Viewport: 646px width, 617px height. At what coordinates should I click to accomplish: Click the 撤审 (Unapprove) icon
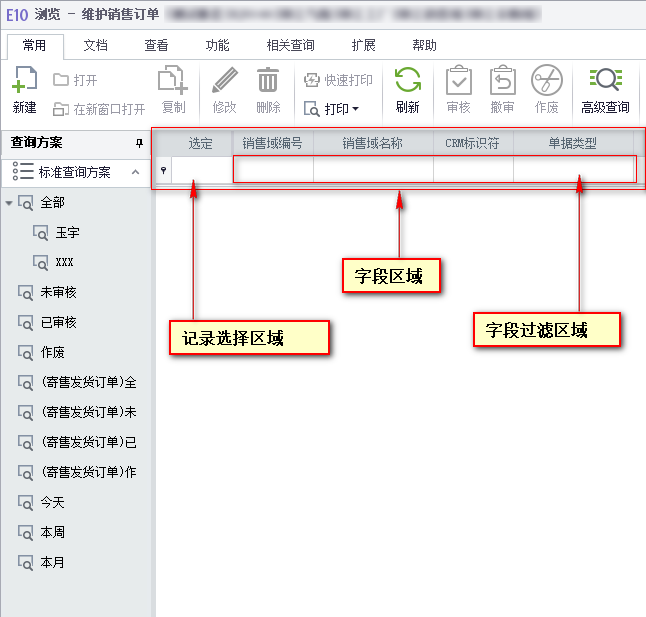pyautogui.click(x=502, y=81)
